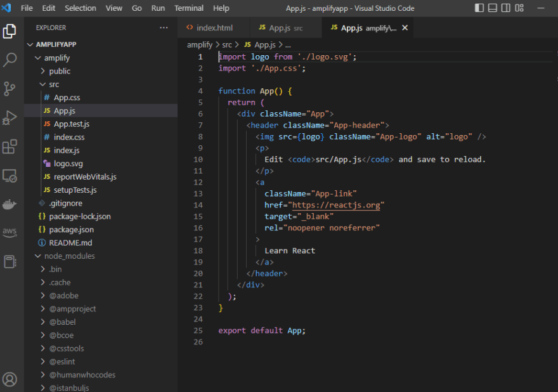Switch to the index.html tab
558x392 pixels.
coord(214,28)
